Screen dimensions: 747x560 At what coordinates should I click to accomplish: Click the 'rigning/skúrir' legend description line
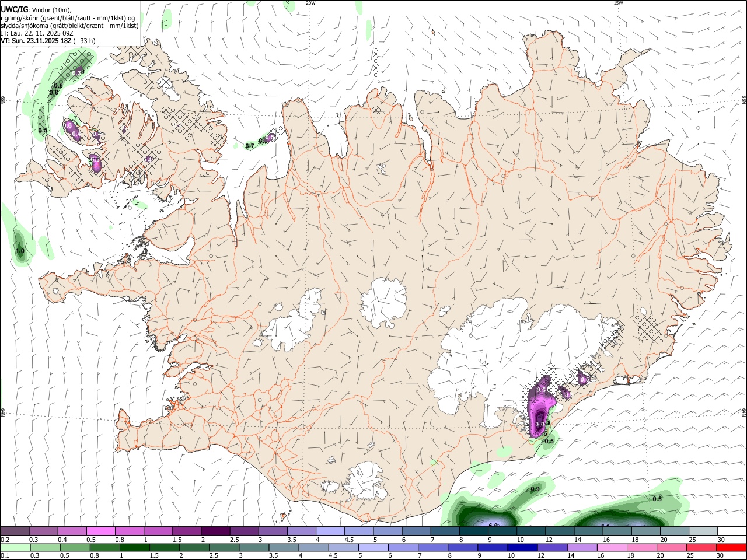tap(68, 17)
